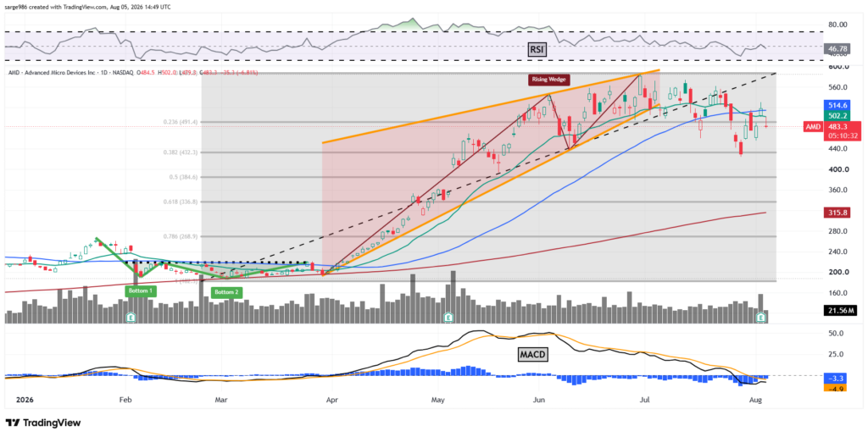Click the earnings E icon in August
The image size is (868, 437).
coord(762,317)
